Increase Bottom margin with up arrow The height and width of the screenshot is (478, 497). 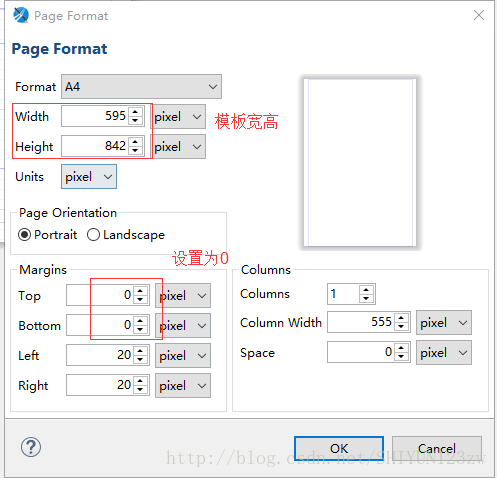pos(140,321)
